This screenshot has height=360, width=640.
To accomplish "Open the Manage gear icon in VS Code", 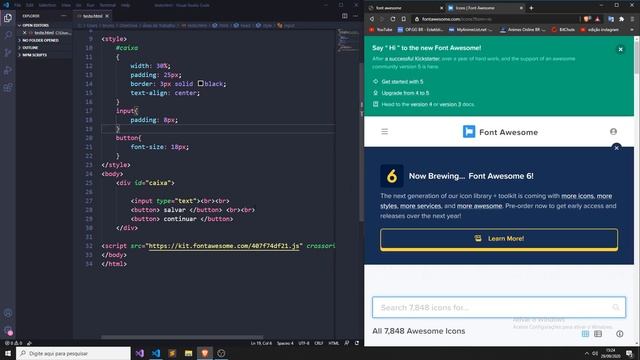I will pos(8,330).
